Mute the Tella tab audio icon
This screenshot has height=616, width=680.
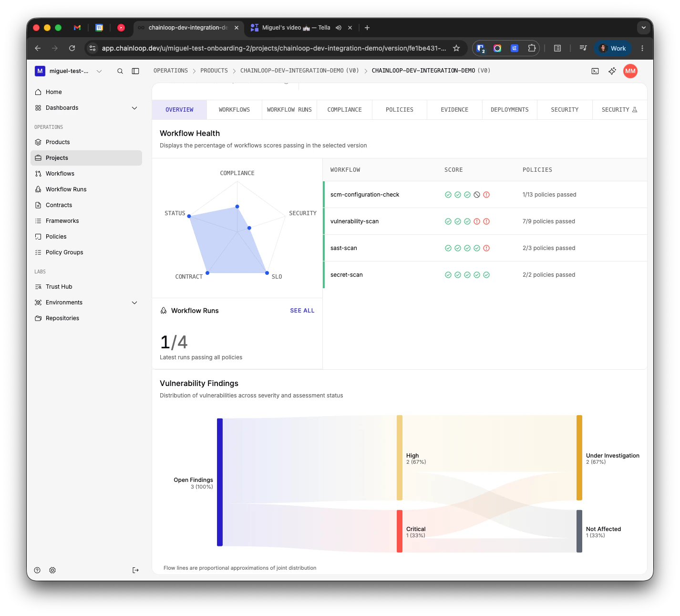(x=339, y=28)
